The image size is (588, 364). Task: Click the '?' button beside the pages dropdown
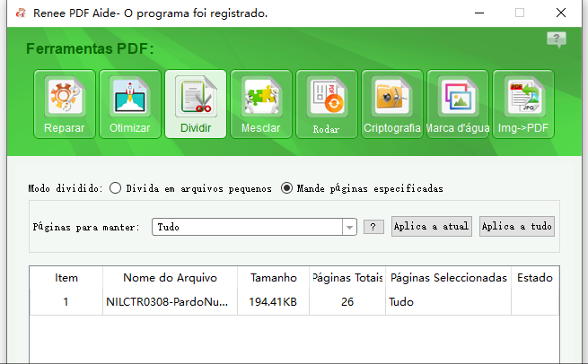[373, 227]
